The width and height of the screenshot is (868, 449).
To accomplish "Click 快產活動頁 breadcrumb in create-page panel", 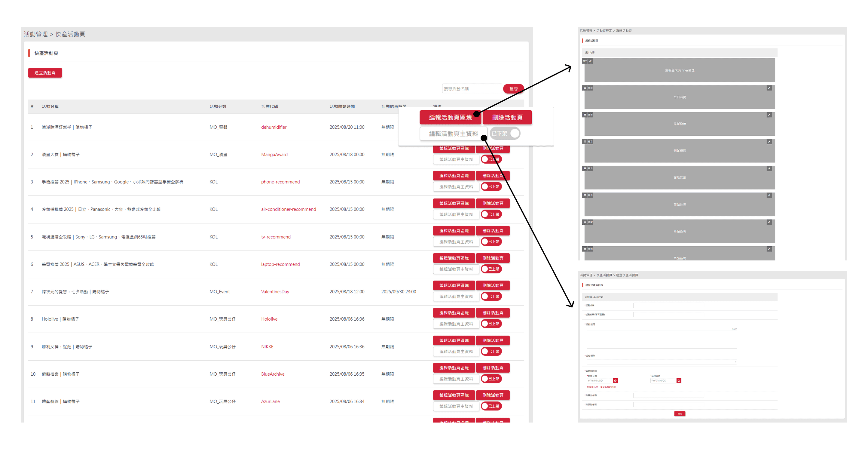I will [x=604, y=275].
